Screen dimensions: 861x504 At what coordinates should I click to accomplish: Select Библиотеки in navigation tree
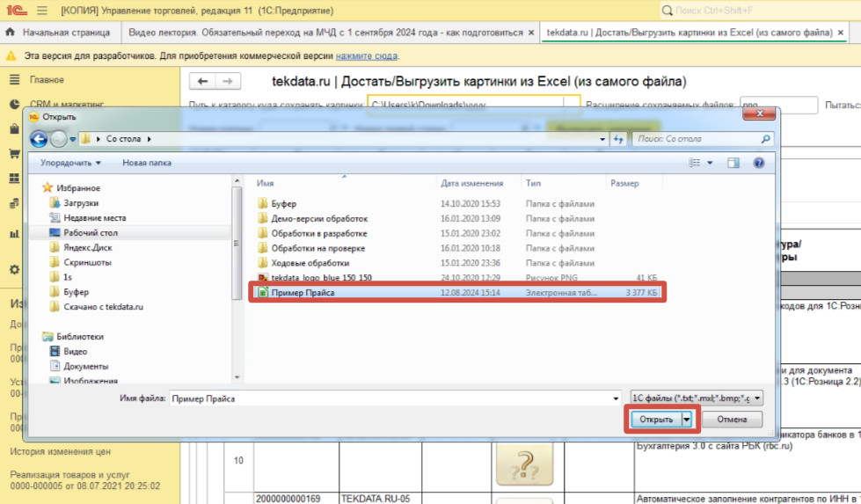(80, 336)
